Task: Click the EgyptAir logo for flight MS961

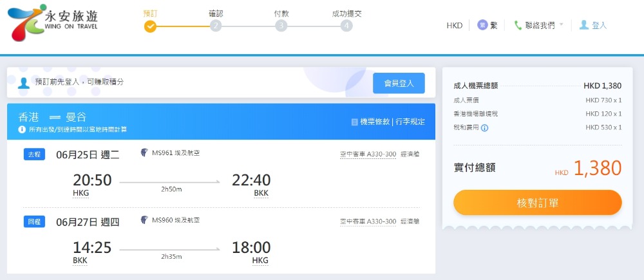Action: pyautogui.click(x=145, y=153)
